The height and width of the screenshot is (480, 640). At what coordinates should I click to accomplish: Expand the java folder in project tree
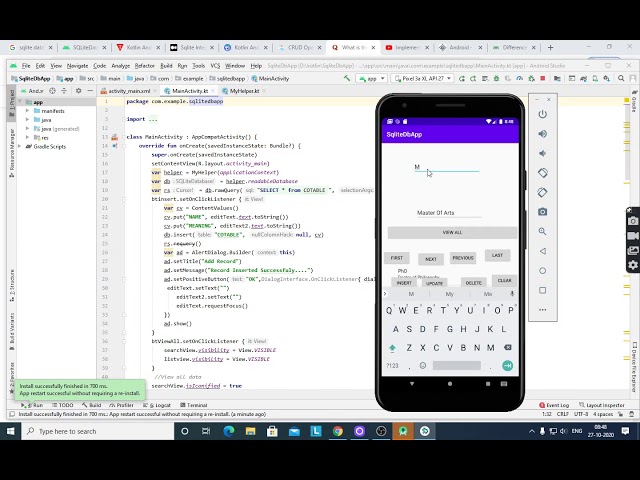point(27,120)
